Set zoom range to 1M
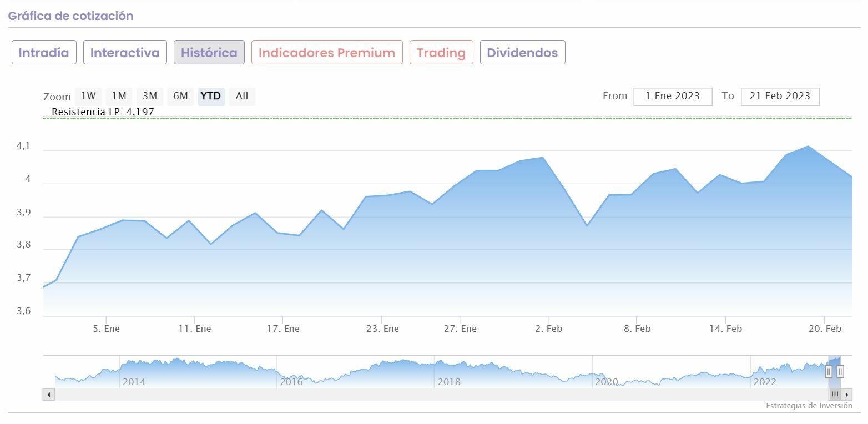 119,96
